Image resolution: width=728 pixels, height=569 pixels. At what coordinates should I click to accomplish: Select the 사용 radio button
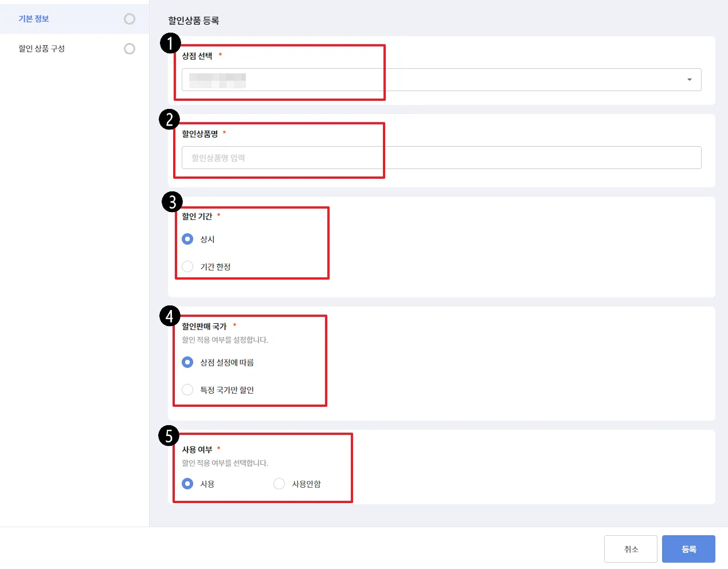(x=187, y=484)
